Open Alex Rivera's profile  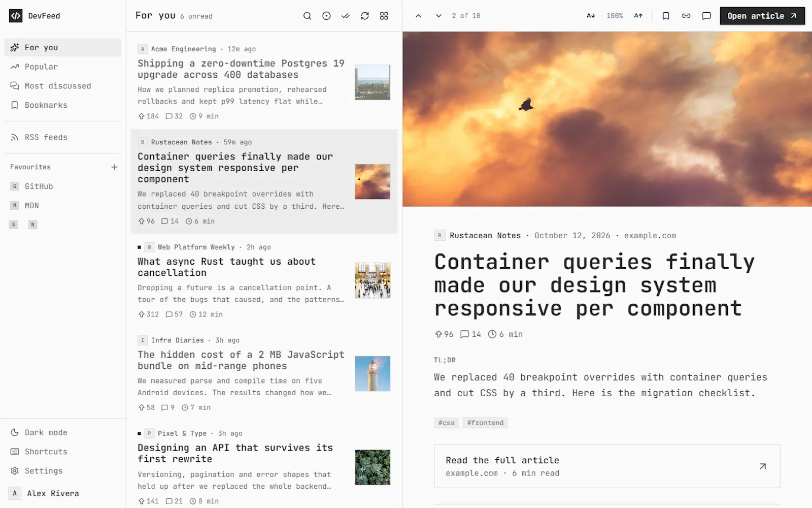pos(63,493)
